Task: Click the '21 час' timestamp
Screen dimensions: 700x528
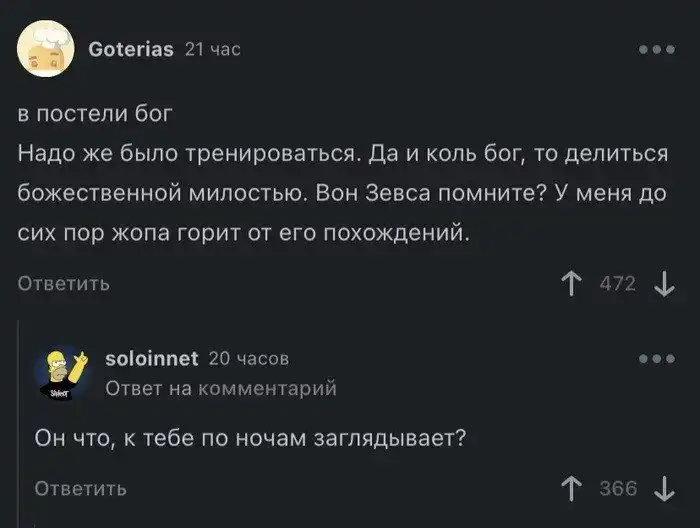Action: tap(212, 48)
